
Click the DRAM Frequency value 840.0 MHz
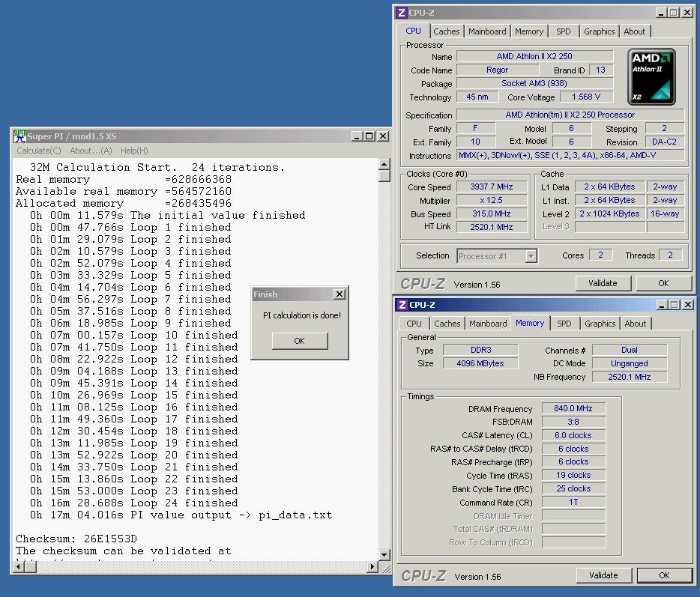[x=573, y=408]
